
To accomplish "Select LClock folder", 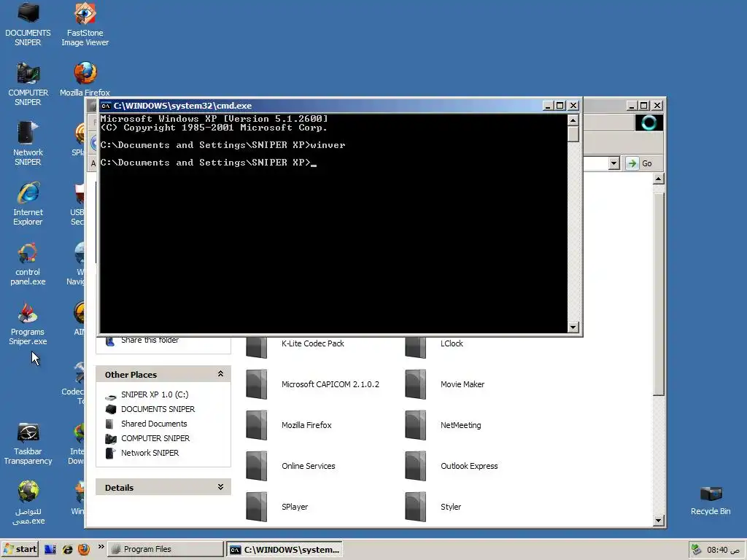I will click(434, 345).
